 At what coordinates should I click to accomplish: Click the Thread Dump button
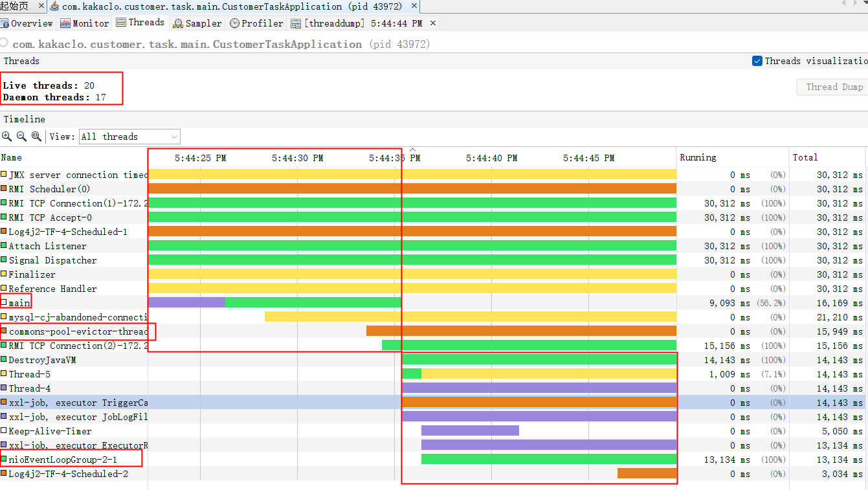(x=834, y=87)
